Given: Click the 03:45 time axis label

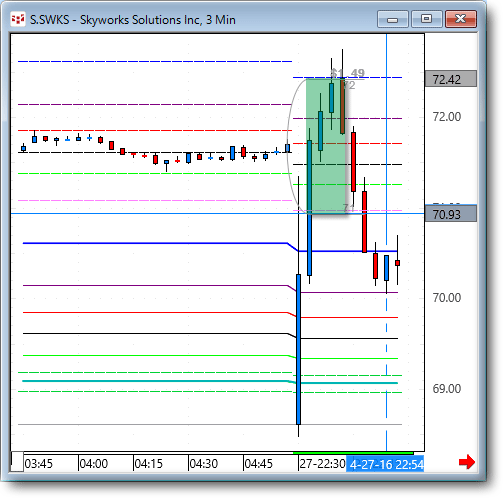Looking at the screenshot, I should click(39, 464).
